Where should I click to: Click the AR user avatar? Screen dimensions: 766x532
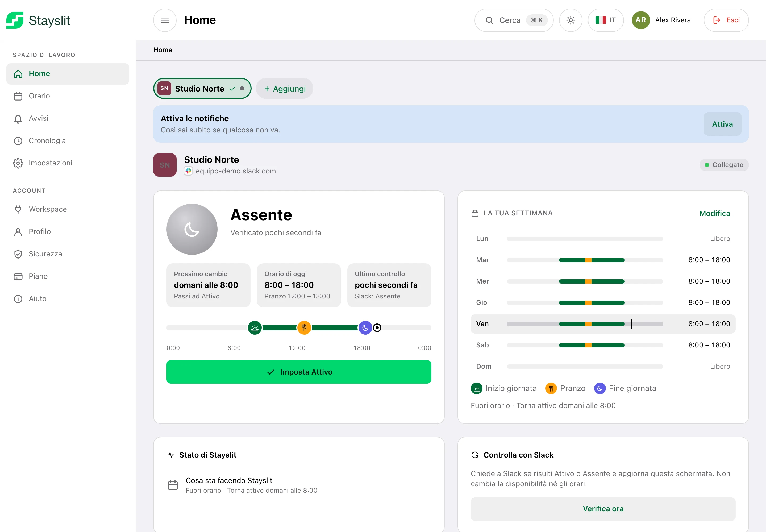[x=641, y=20]
